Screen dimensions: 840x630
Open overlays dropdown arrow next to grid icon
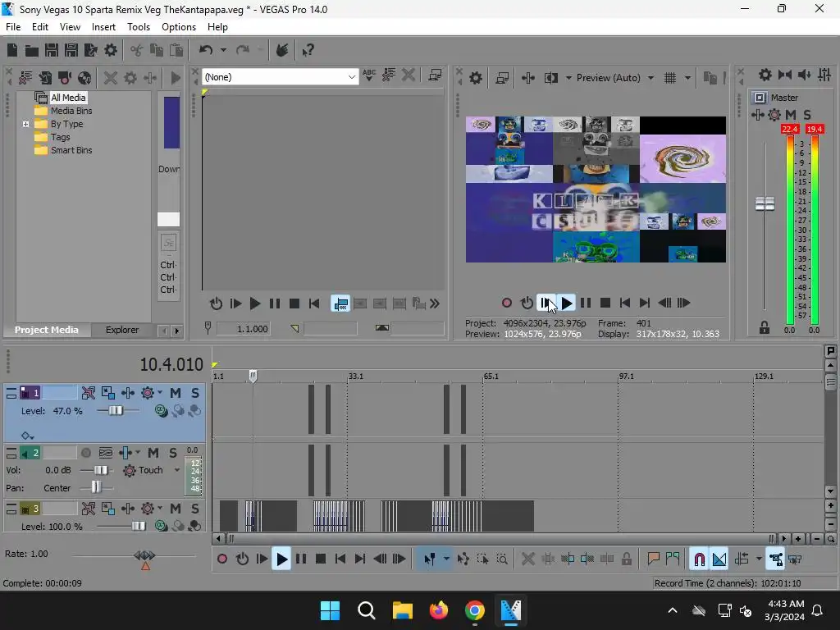(688, 78)
